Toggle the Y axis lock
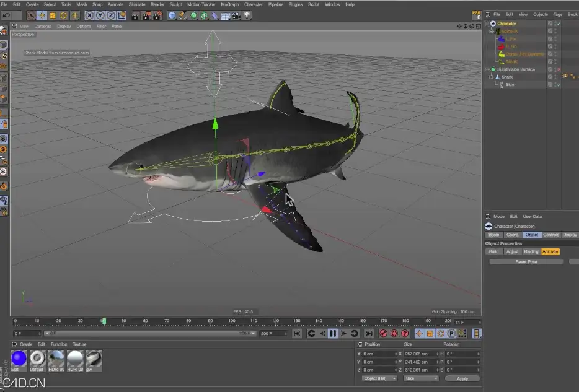Viewport: 579px width, 392px height. [x=100, y=15]
